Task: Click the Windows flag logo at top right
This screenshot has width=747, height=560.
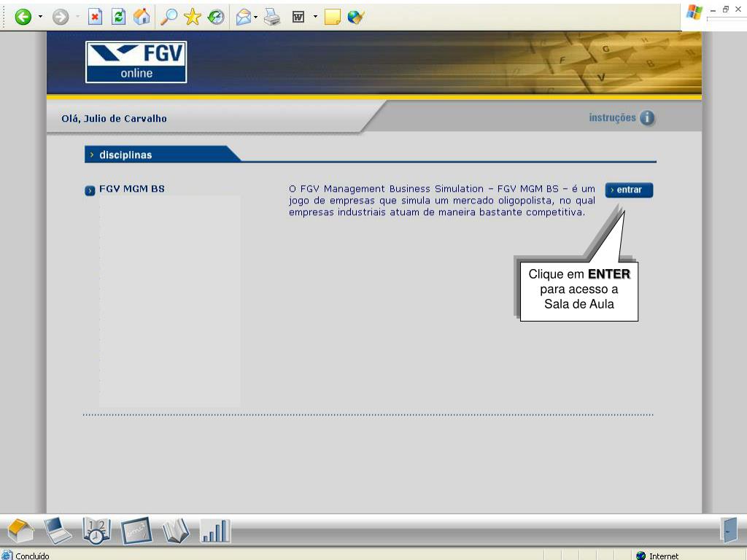Action: coord(694,12)
